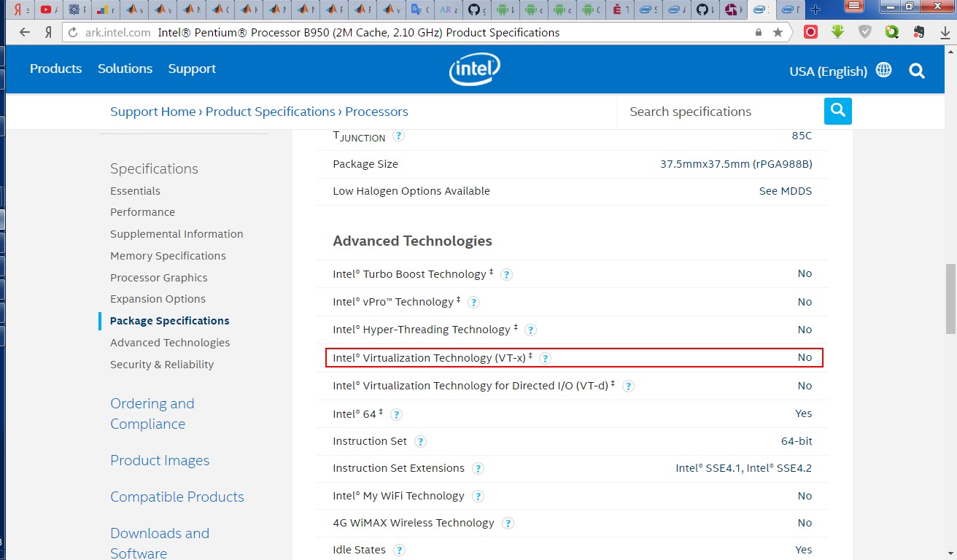Open the Support menu
The height and width of the screenshot is (560, 957).
pyautogui.click(x=192, y=69)
